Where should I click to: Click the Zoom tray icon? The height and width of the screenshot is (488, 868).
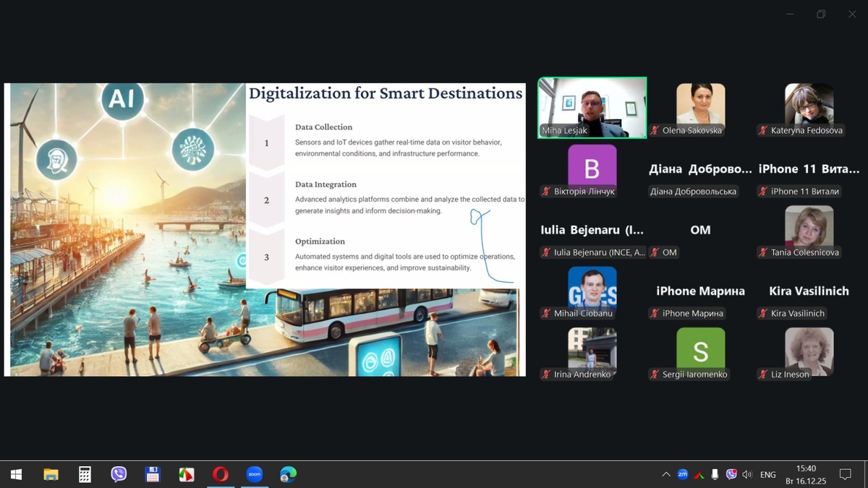[682, 474]
